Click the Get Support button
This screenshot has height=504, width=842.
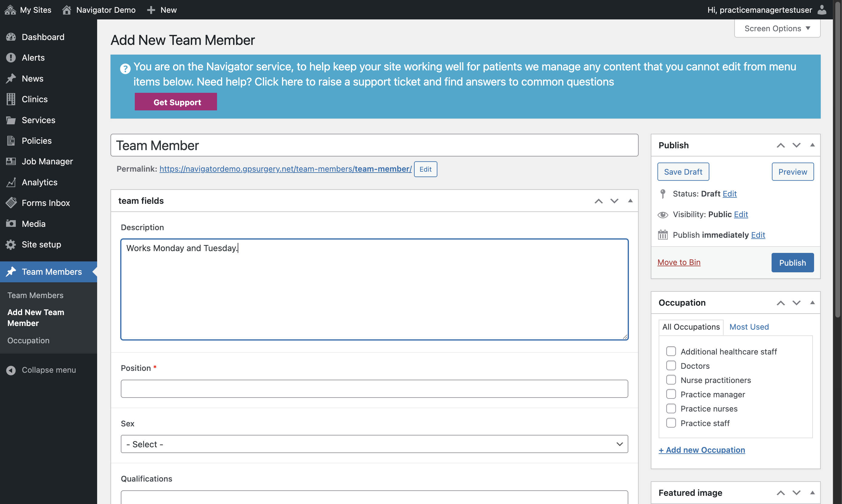click(176, 102)
